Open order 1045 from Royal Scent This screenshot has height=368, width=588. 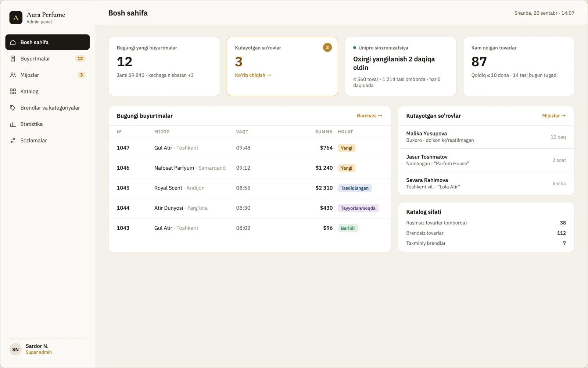click(250, 188)
